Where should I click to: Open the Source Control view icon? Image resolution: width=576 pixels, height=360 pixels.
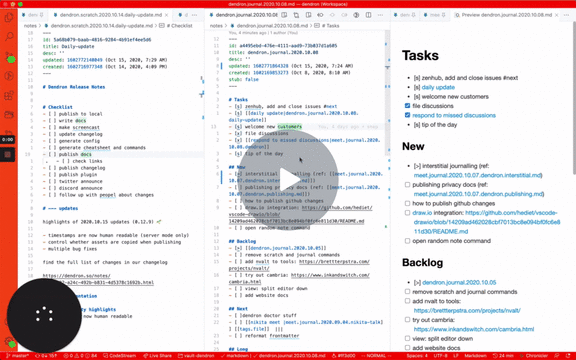coord(9,56)
